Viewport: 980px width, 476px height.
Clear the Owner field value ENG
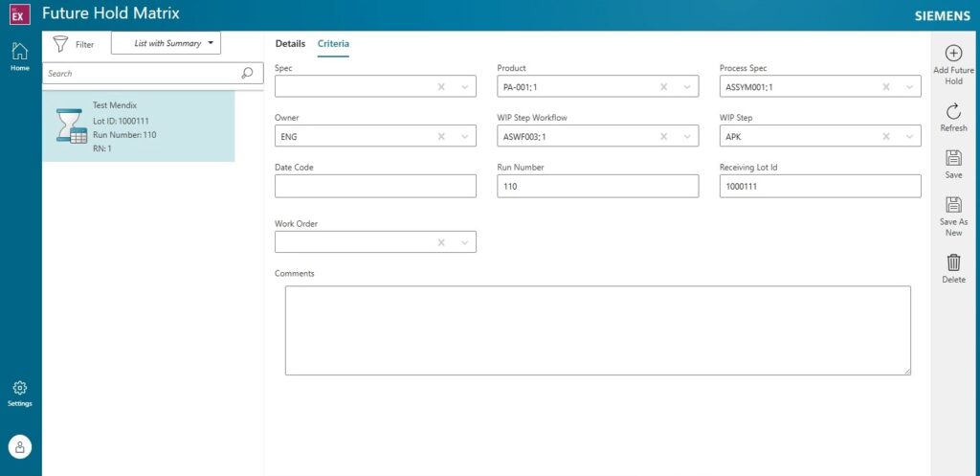click(441, 136)
